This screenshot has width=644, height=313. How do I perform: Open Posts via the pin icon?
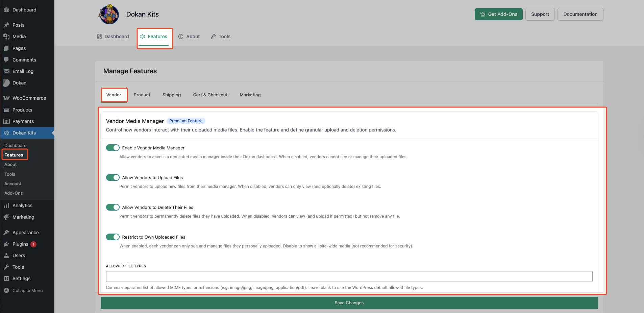tap(6, 25)
